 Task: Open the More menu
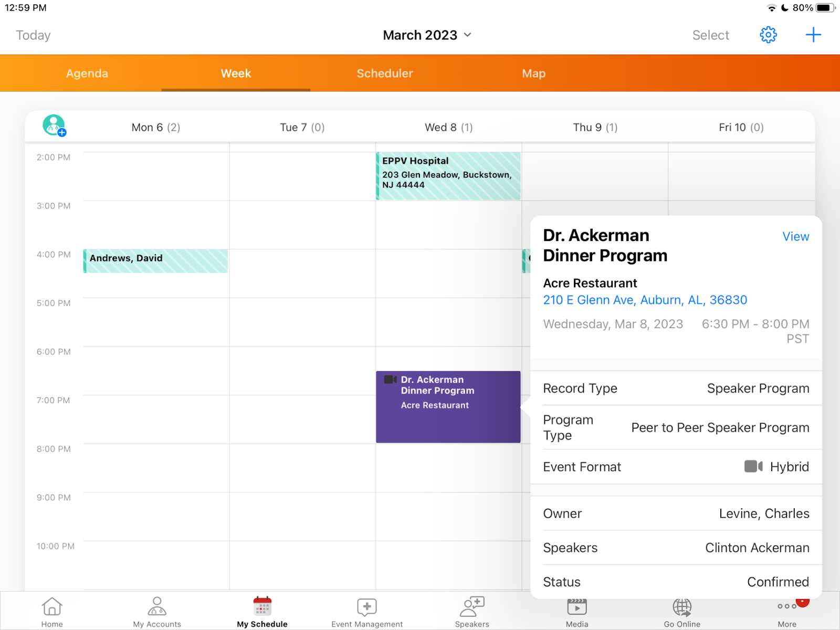(x=787, y=612)
